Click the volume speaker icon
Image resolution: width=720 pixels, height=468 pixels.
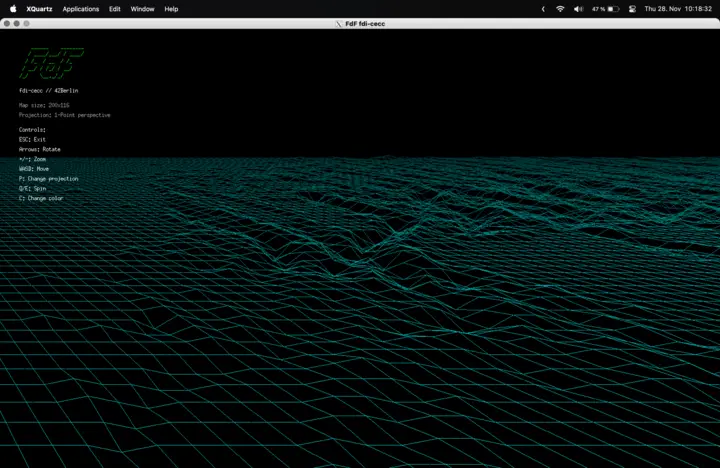[578, 8]
